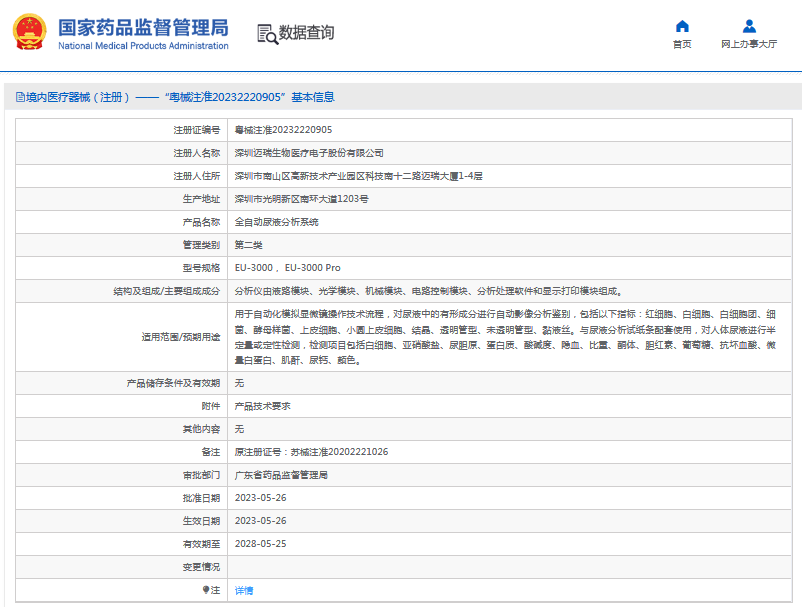Click the 网上办事大厅 label text
This screenshot has width=802, height=607.
click(x=747, y=43)
